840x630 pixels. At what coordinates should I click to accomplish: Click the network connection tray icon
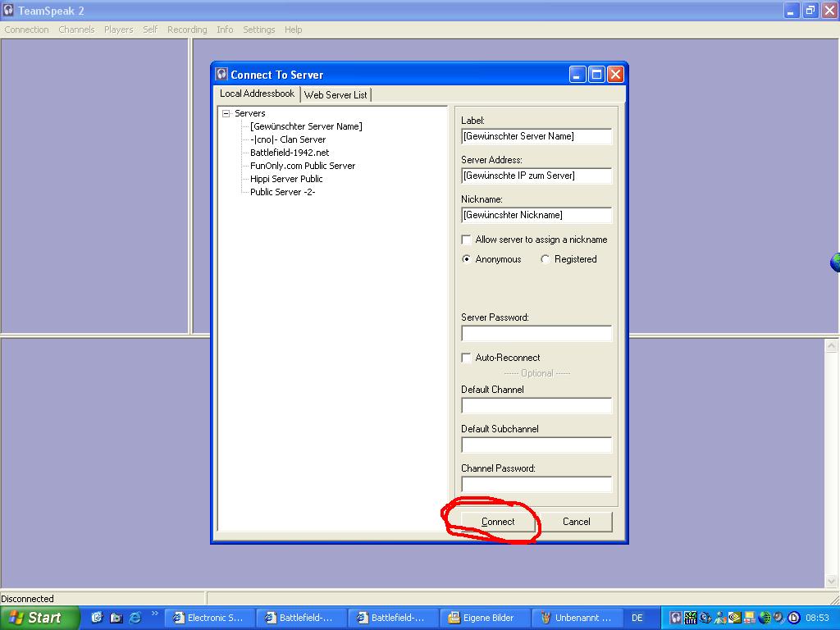tap(750, 618)
